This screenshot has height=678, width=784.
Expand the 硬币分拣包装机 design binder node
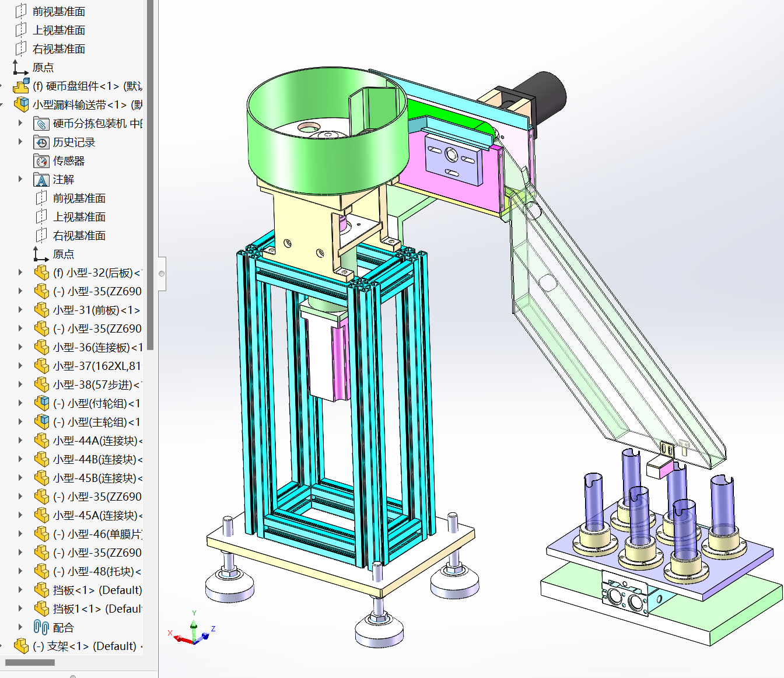[20, 123]
